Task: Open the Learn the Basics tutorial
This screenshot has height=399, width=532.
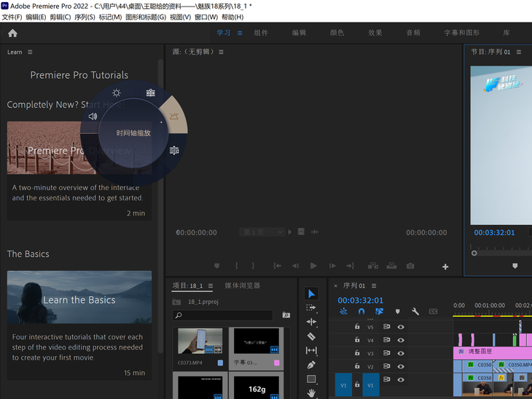Action: (79, 300)
